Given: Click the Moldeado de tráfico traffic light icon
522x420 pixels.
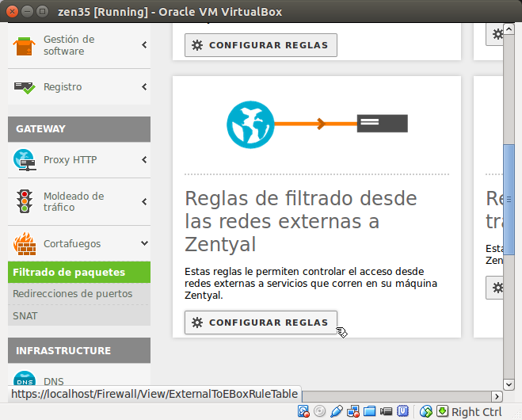Looking at the screenshot, I should 25,201.
